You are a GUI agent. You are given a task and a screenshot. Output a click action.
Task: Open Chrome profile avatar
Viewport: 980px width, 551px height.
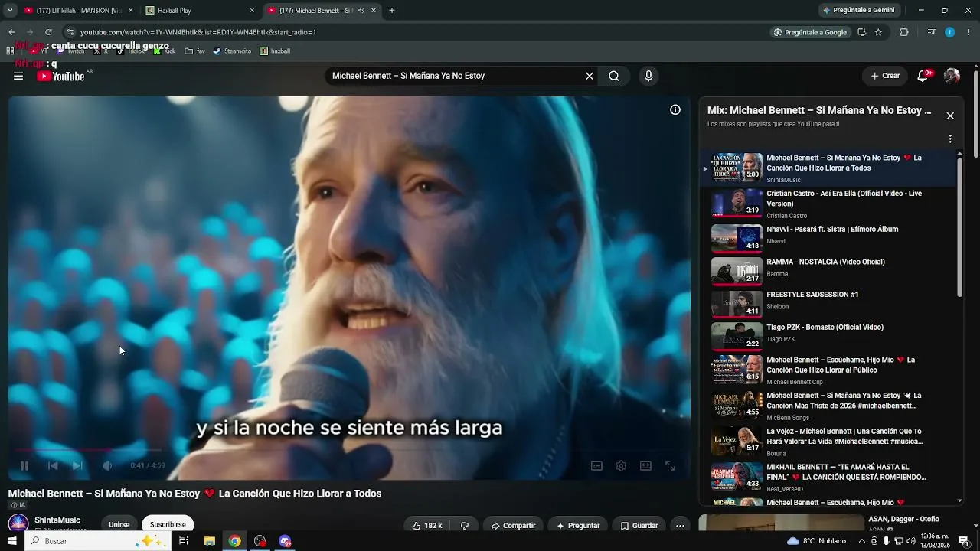950,32
